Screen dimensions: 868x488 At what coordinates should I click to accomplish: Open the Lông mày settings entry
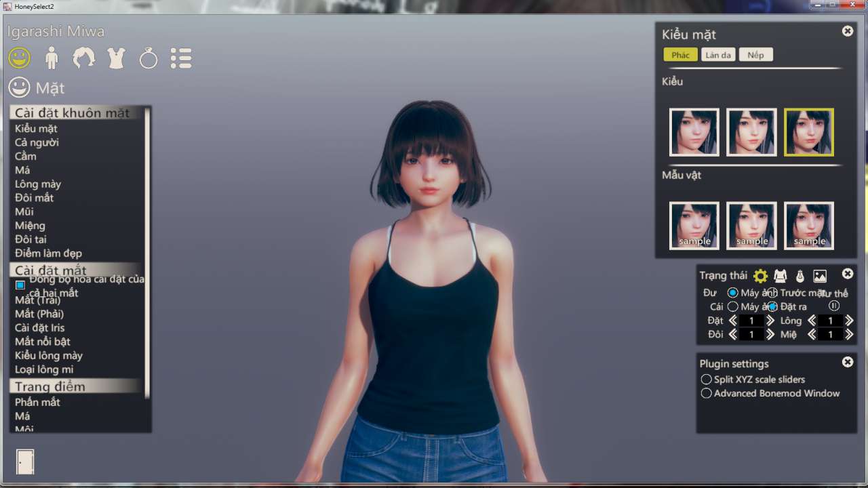pyautogui.click(x=38, y=184)
